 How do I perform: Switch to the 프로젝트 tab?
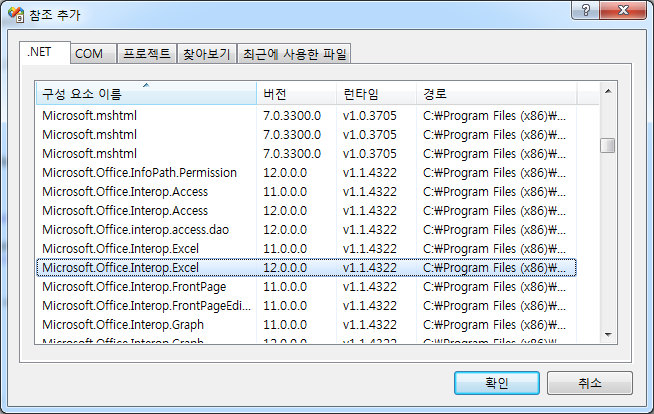click(147, 54)
